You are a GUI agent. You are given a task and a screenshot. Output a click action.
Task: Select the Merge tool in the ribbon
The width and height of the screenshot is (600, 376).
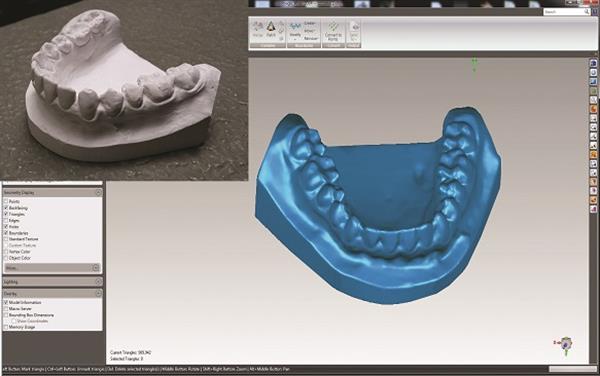click(x=258, y=29)
